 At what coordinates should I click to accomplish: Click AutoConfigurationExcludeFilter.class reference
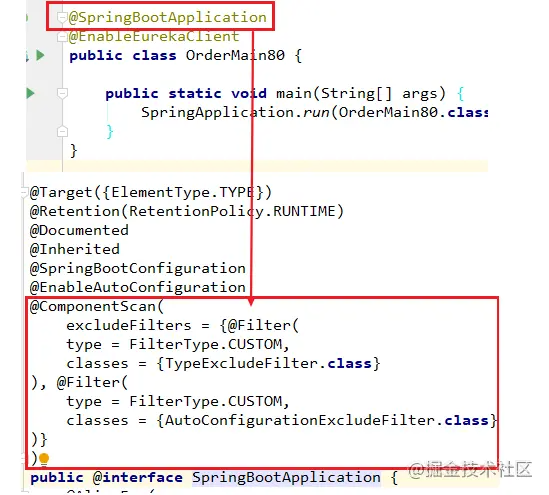click(327, 420)
